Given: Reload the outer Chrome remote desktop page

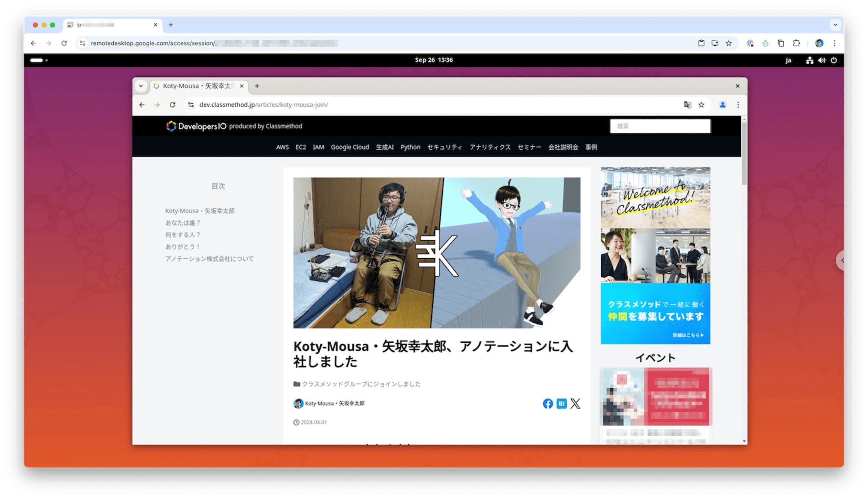Looking at the screenshot, I should point(64,43).
